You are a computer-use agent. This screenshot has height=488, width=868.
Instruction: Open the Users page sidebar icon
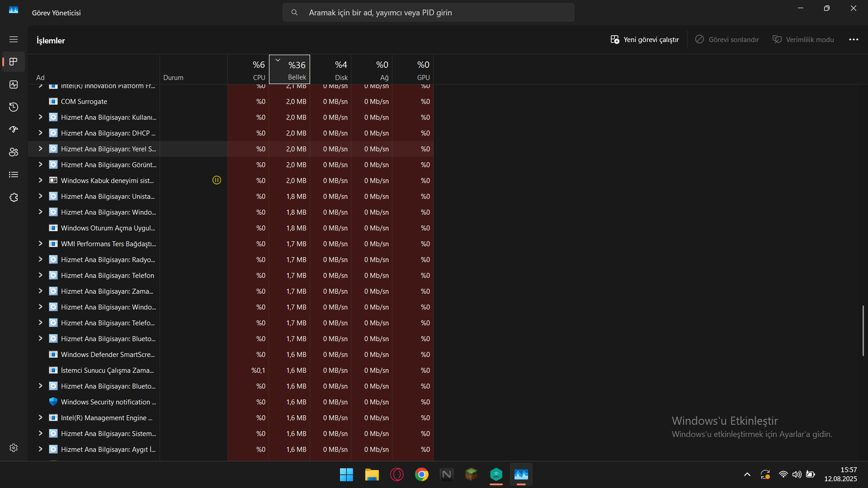[x=14, y=152]
